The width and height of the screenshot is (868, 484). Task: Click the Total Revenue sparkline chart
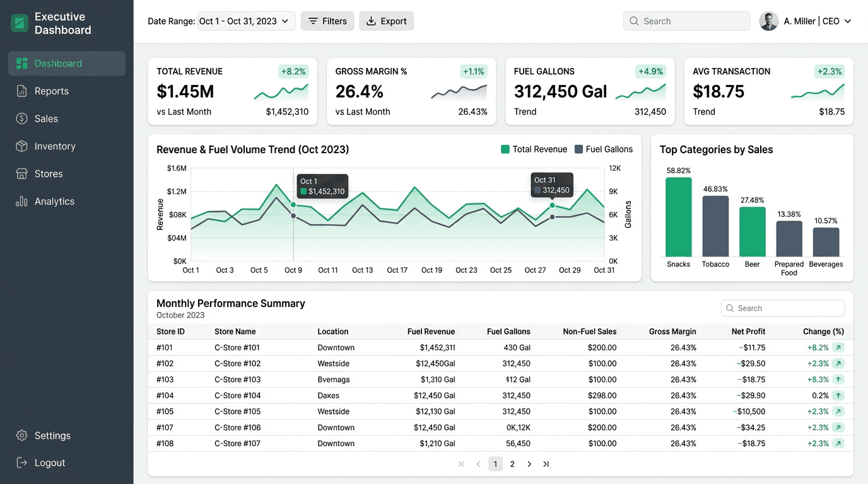pos(281,92)
